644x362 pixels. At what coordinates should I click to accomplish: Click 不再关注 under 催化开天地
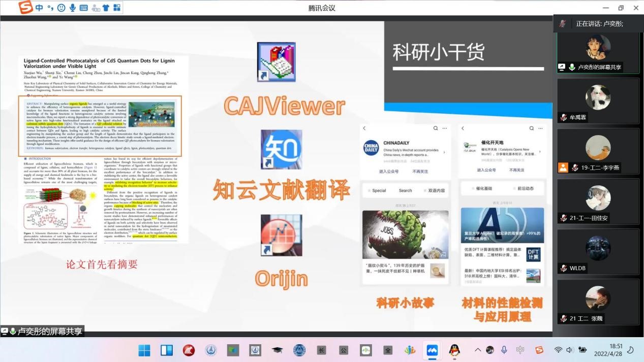click(x=516, y=170)
